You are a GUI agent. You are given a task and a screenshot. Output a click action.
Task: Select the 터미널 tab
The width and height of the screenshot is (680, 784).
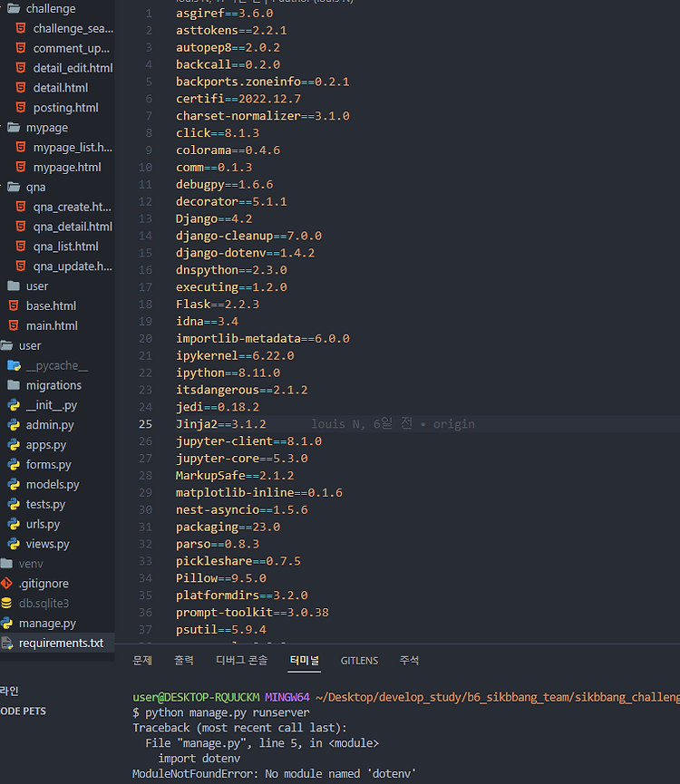click(304, 661)
